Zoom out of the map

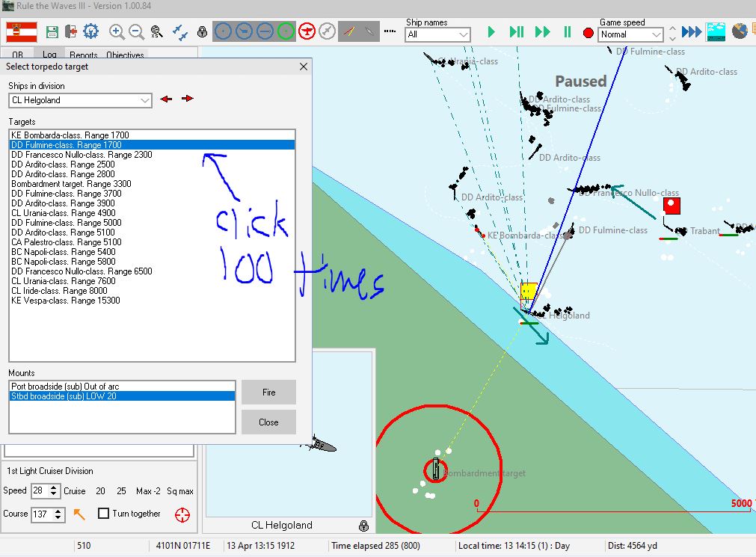point(136,32)
